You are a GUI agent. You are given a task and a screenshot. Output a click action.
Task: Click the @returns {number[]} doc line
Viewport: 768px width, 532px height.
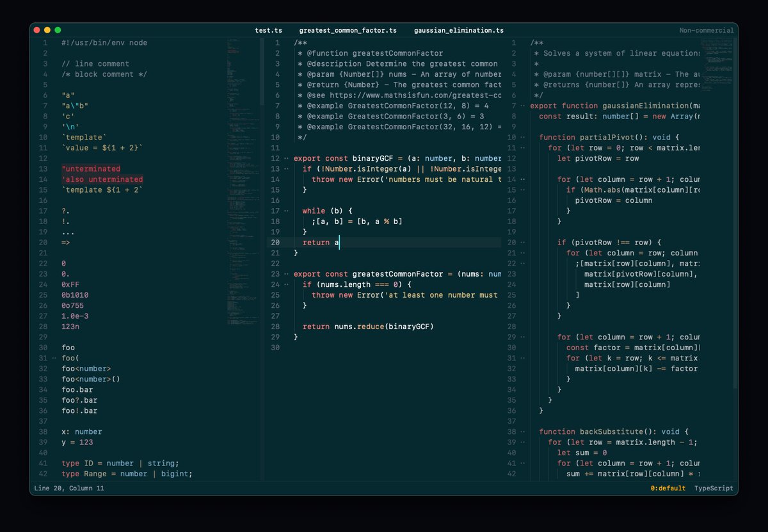617,85
